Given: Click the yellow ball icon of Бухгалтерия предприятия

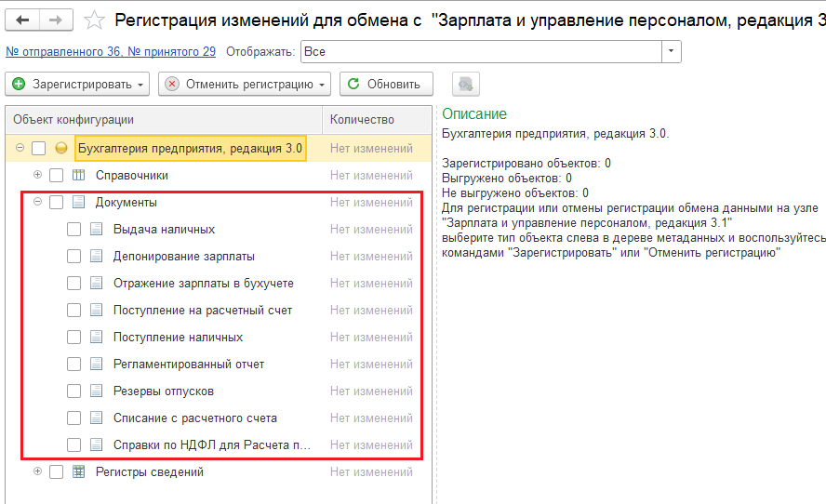Looking at the screenshot, I should [x=61, y=149].
